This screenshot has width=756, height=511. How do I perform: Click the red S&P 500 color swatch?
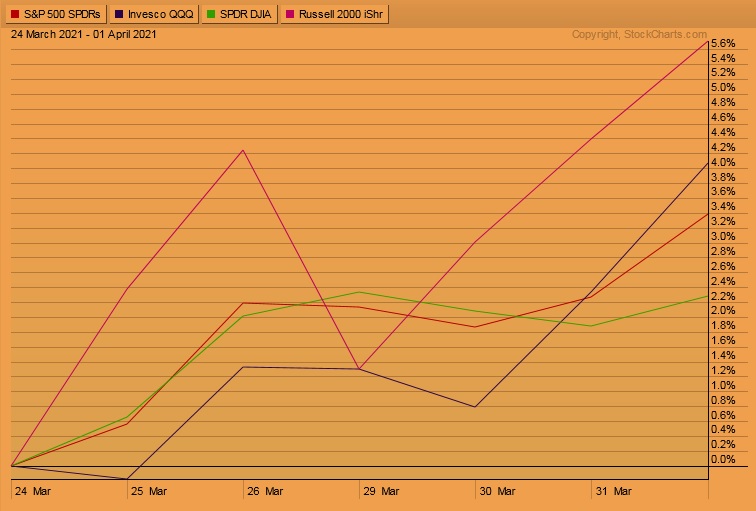pos(15,14)
